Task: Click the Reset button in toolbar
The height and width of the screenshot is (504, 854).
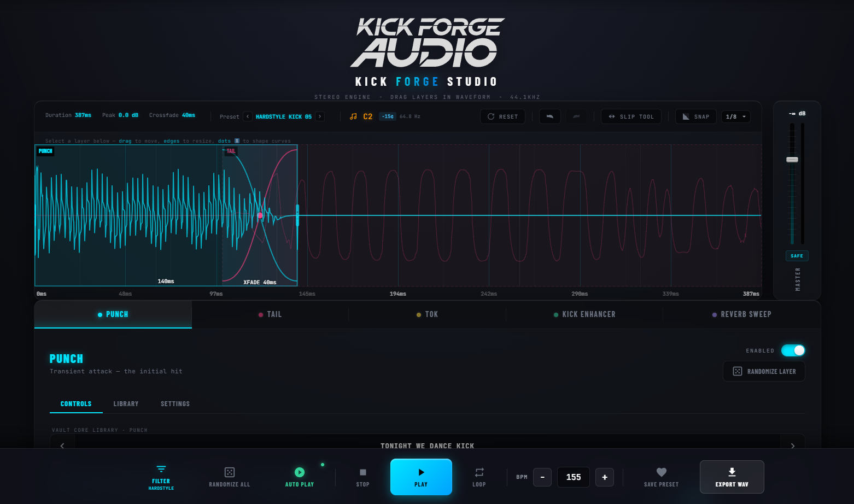Action: pyautogui.click(x=502, y=116)
